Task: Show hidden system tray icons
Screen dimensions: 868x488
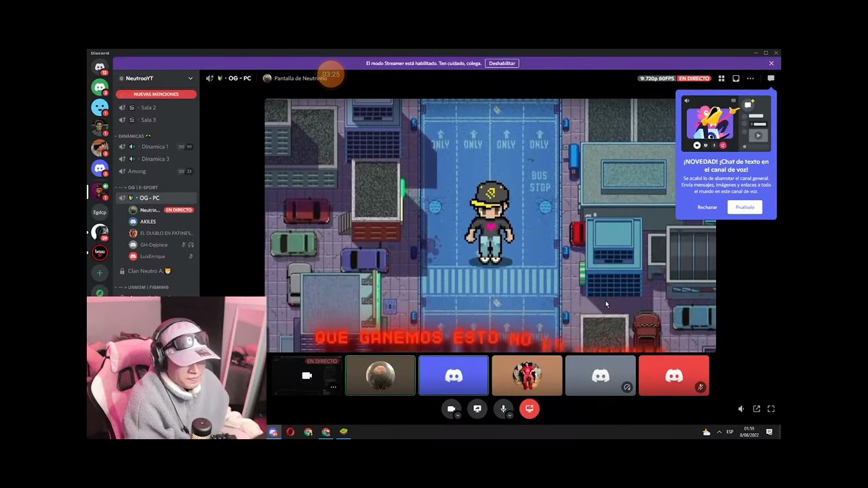Action: point(719,432)
